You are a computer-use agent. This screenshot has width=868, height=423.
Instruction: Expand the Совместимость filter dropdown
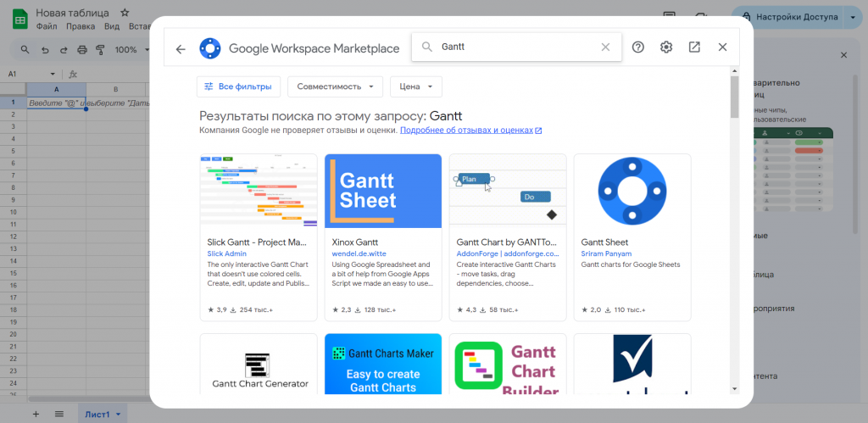point(335,86)
